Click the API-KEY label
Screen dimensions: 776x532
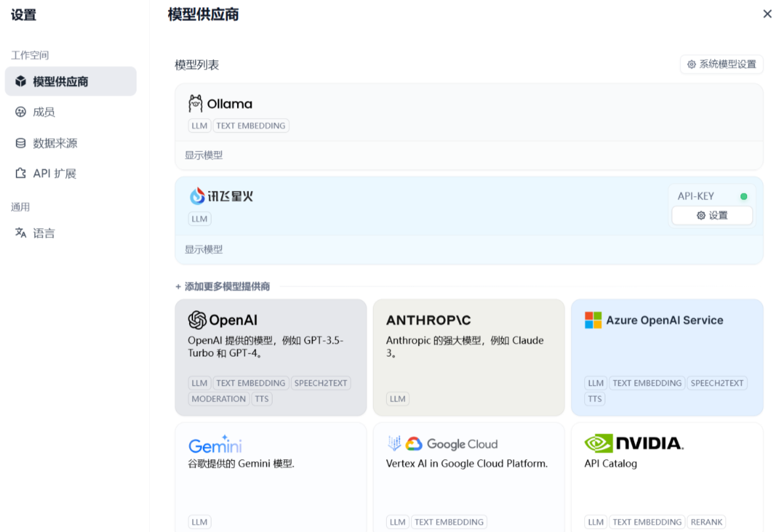tap(696, 196)
